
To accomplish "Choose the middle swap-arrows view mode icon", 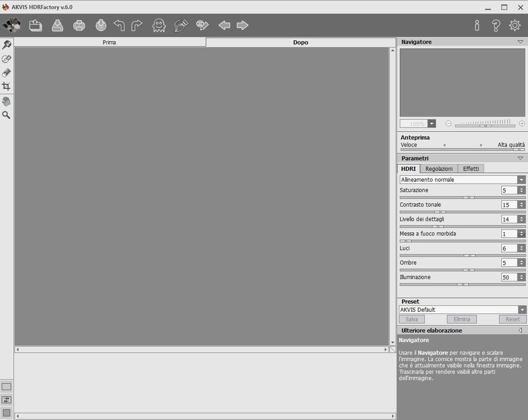I will click(6, 400).
